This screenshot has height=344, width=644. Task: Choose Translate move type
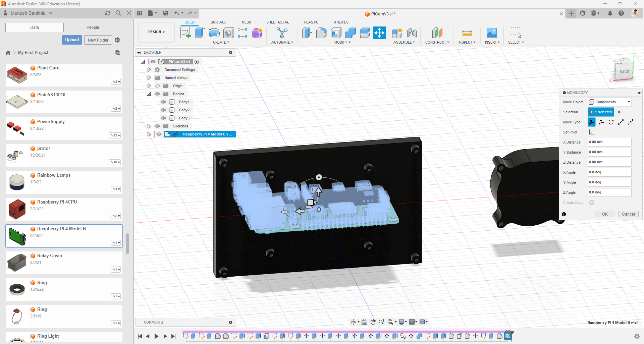point(601,122)
